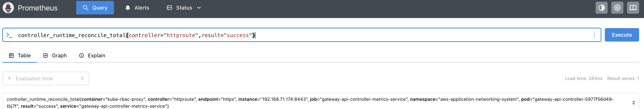
Task: Select the magnifier icon on Query tab
Action: click(x=86, y=8)
